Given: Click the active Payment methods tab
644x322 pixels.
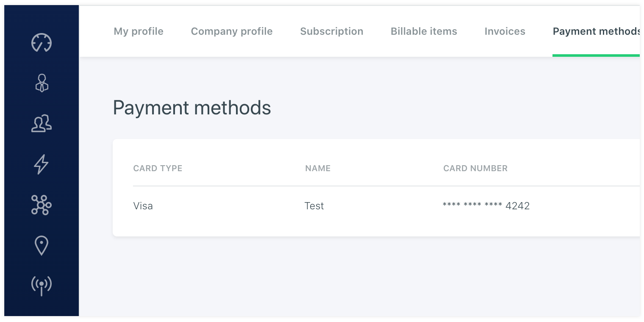Looking at the screenshot, I should (596, 31).
